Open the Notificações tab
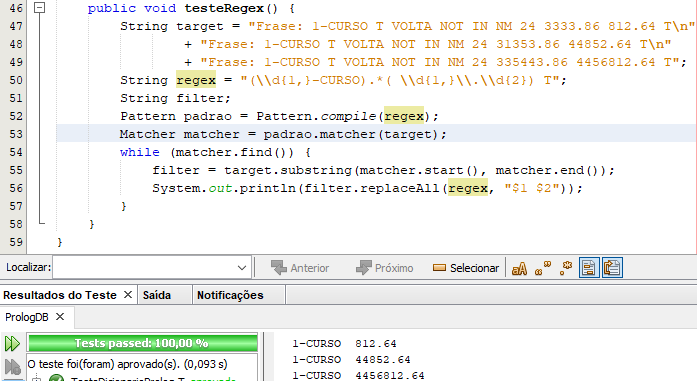The height and width of the screenshot is (381, 697). (230, 295)
